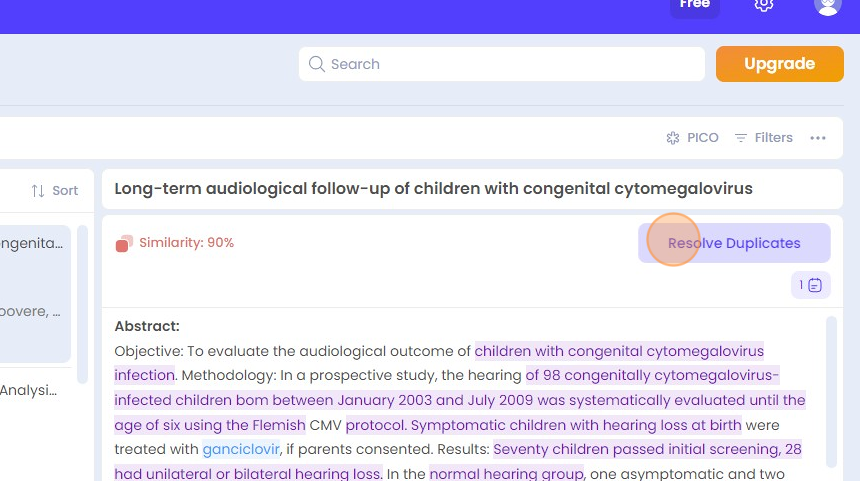Click the orange Upgrade button
860x481 pixels.
click(779, 64)
